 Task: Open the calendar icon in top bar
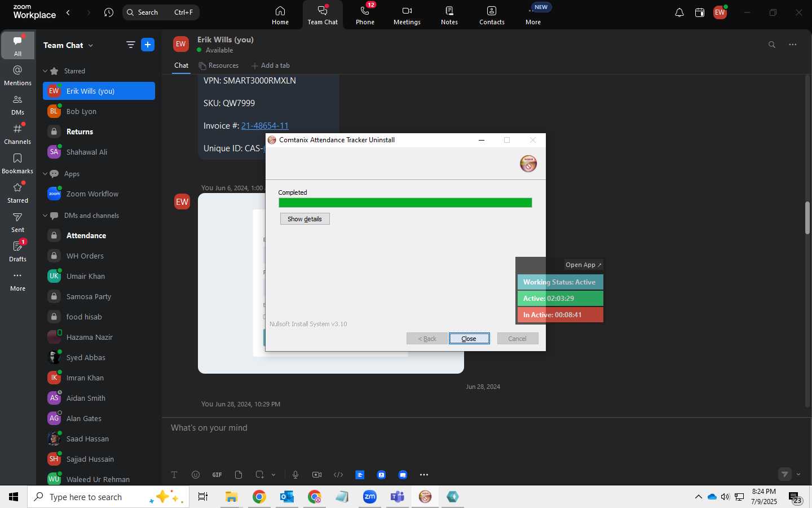[700, 12]
